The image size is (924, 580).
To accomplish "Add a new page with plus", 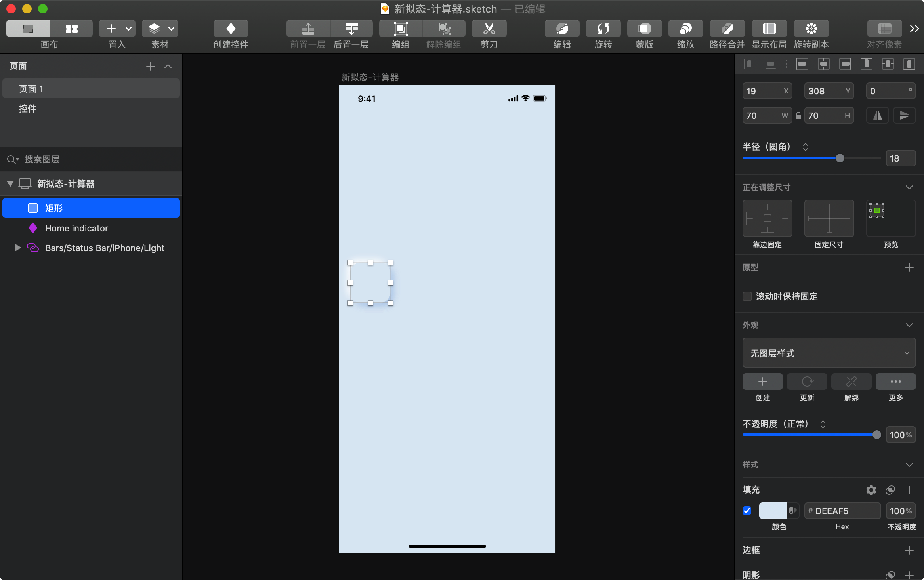I will [x=150, y=66].
